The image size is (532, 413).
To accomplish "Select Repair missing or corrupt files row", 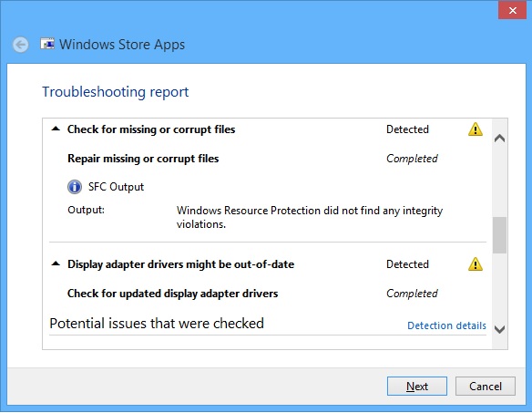I will pos(252,159).
